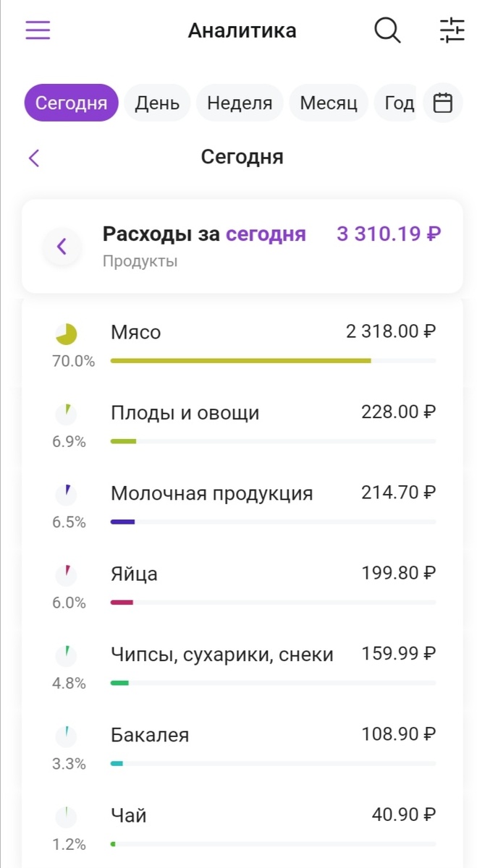Click the pie icon next to Чай
The width and height of the screenshot is (477, 868).
pyautogui.click(x=66, y=816)
